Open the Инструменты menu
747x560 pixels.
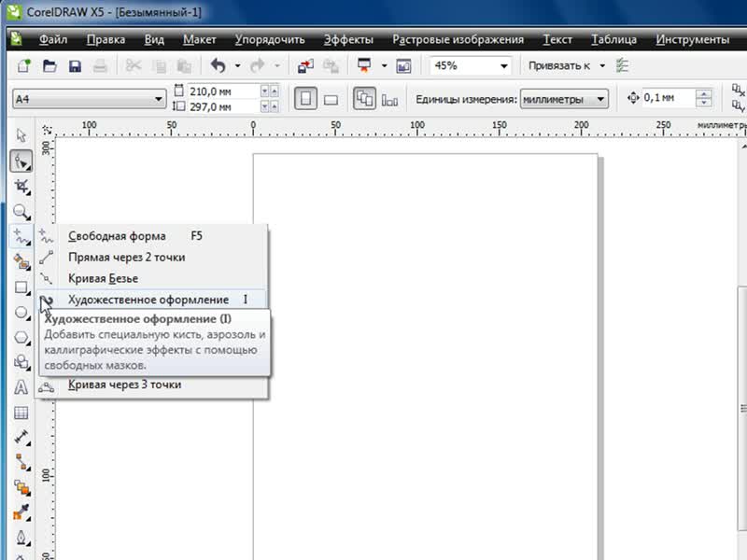[692, 39]
